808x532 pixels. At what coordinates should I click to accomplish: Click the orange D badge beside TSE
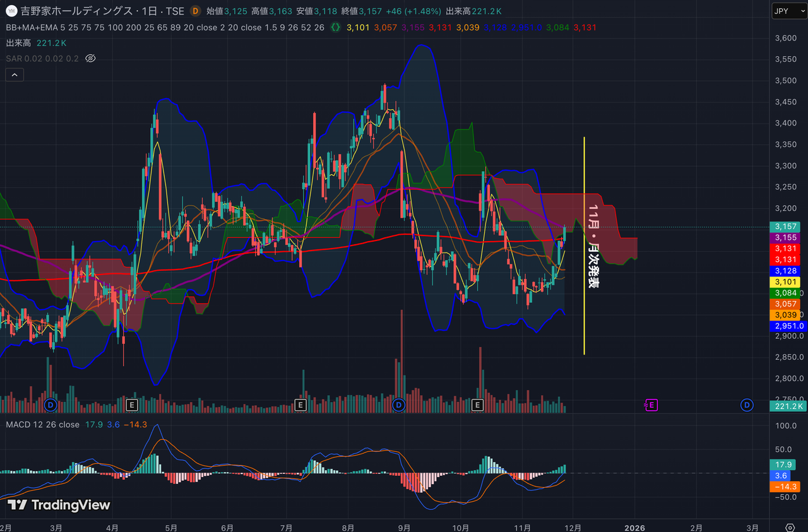pyautogui.click(x=195, y=11)
